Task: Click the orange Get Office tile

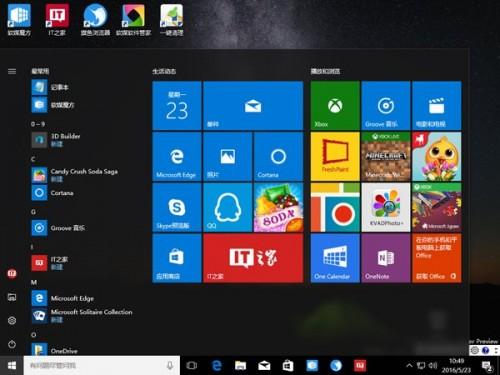Action: 437,258
